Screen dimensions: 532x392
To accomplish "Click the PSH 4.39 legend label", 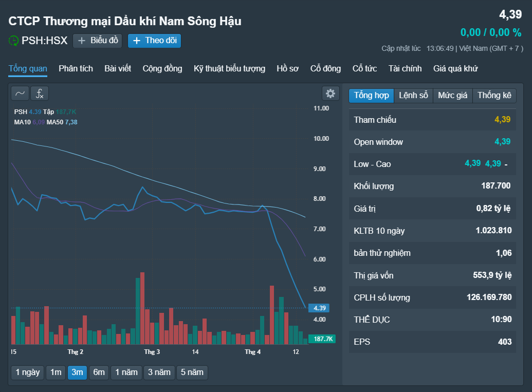I will point(28,112).
